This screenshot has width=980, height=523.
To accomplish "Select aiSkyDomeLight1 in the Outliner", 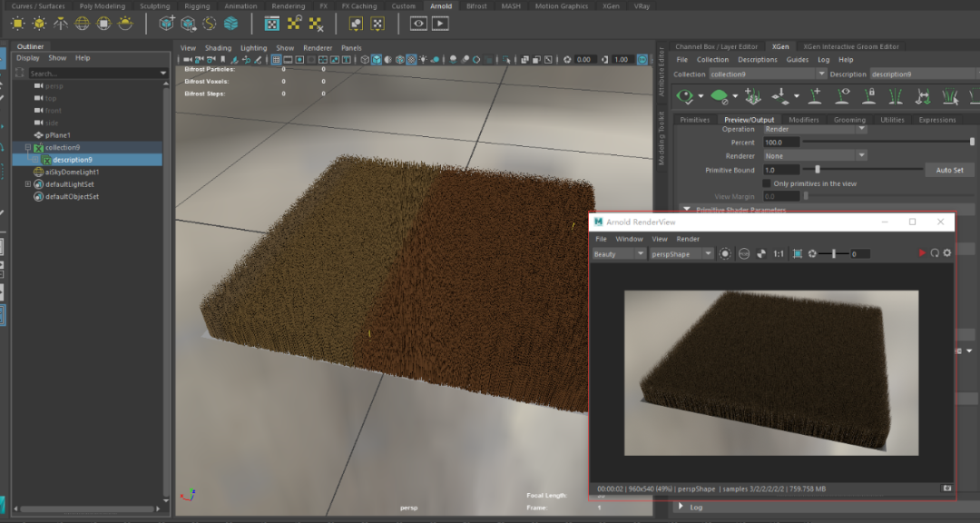I will [x=72, y=172].
